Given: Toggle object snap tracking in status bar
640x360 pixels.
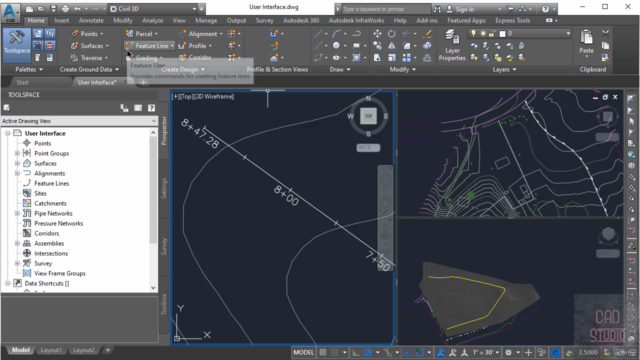Looking at the screenshot, I should [407, 352].
